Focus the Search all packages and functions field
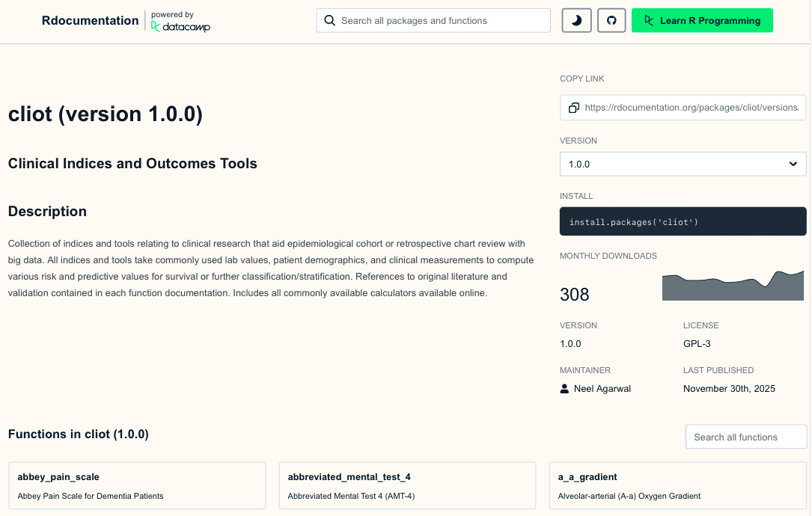The width and height of the screenshot is (812, 516). 442,21
